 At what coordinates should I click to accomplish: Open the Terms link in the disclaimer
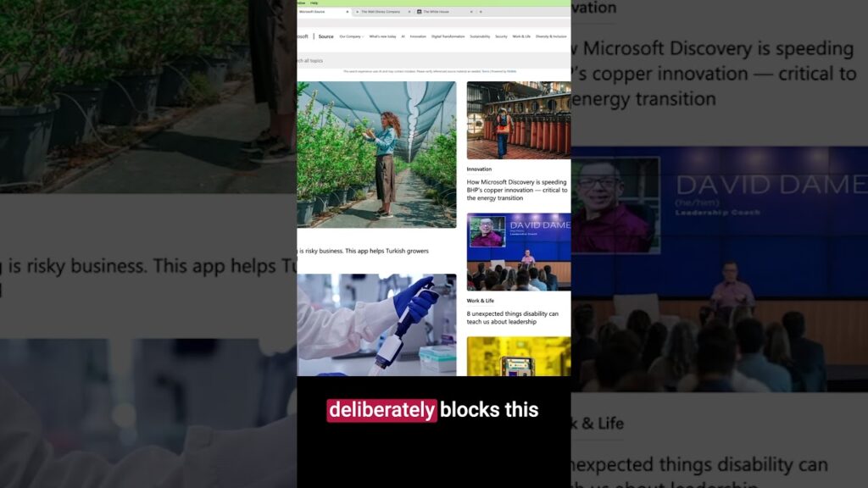tap(485, 71)
